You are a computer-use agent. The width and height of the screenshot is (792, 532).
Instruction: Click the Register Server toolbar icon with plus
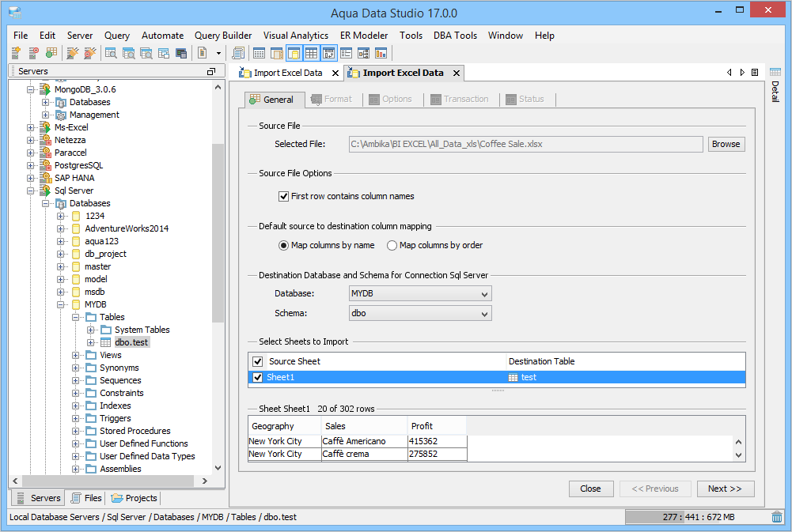[16, 52]
